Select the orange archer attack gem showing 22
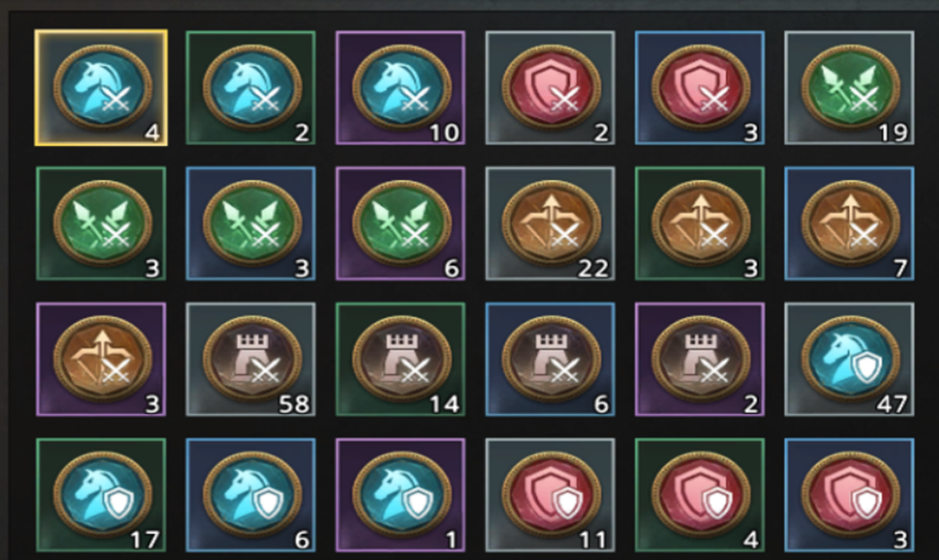Image resolution: width=939 pixels, height=560 pixels. [x=551, y=223]
